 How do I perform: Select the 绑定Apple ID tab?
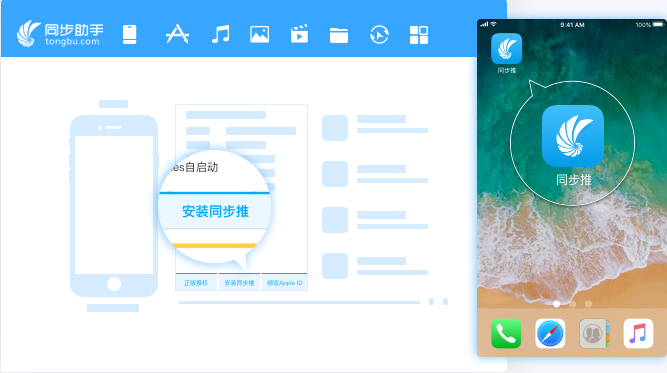[285, 282]
